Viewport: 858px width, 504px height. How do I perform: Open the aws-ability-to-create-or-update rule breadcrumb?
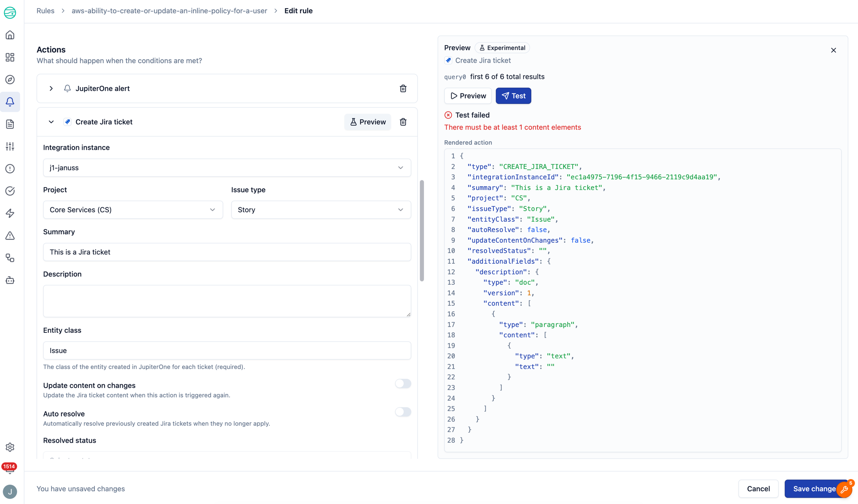169,11
